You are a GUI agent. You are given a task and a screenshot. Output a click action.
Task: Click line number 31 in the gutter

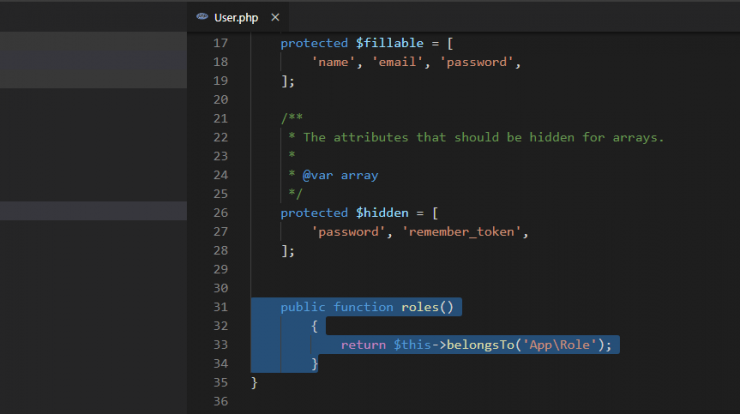coord(220,307)
